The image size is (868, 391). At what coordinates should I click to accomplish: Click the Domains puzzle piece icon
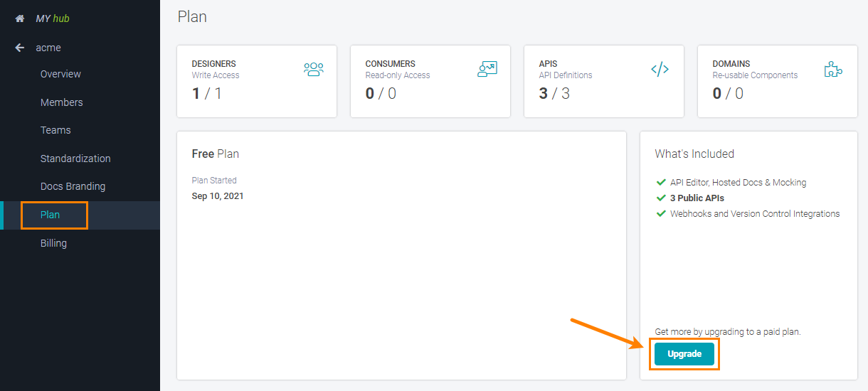(x=833, y=69)
